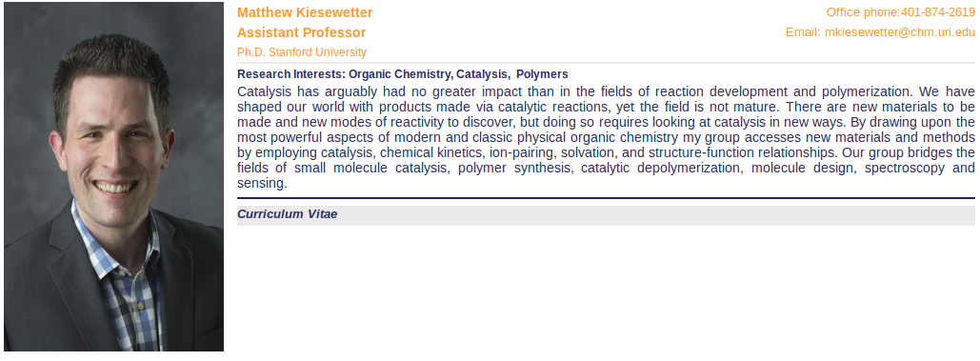Click Organic Chemistry in the research interests

click(x=401, y=74)
